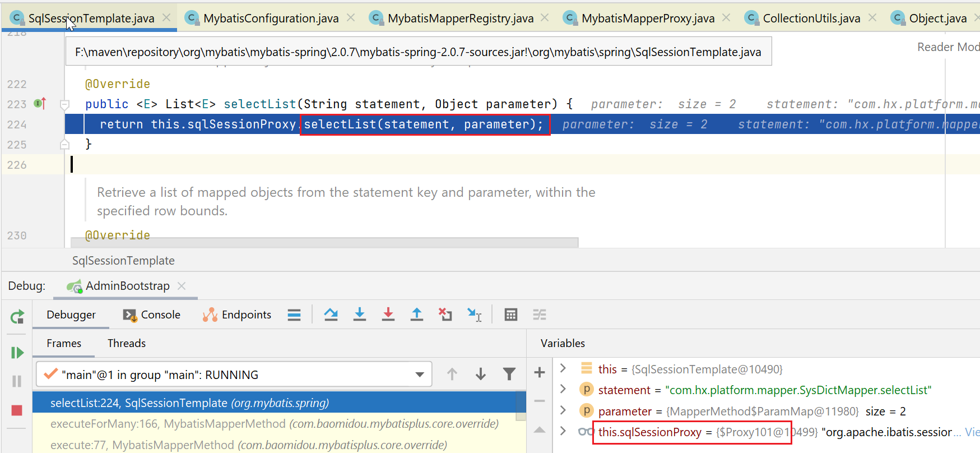The height and width of the screenshot is (453, 980).
Task: Click the Run to Cursor icon
Action: point(475,315)
